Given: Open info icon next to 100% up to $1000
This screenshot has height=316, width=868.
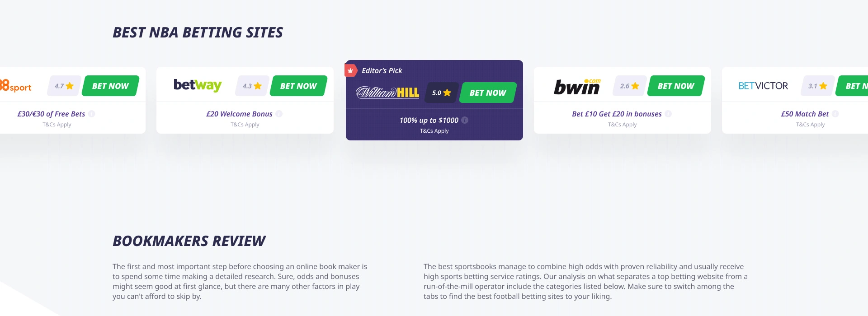Looking at the screenshot, I should (465, 120).
